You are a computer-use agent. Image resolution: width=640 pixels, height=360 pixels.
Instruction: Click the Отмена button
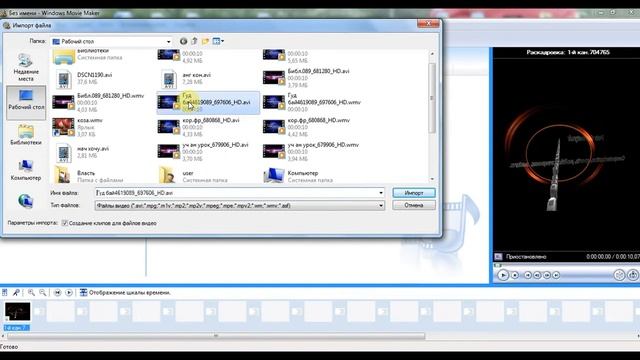point(414,205)
